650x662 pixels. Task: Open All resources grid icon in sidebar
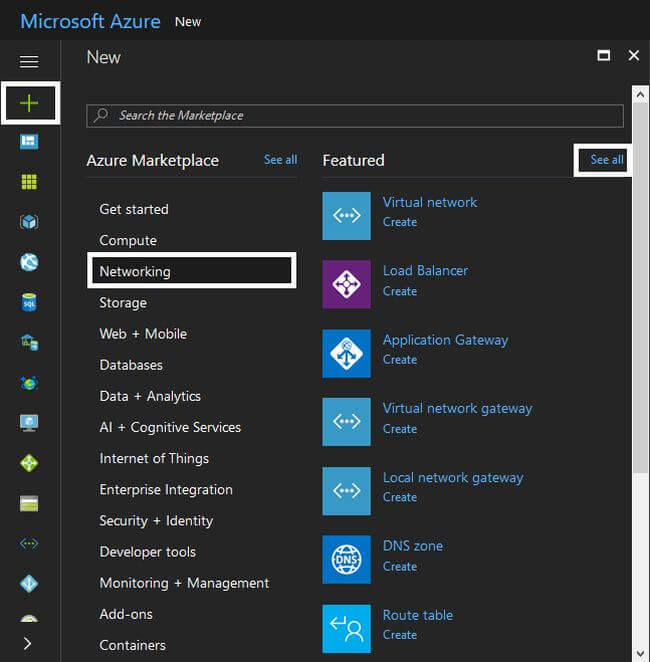pyautogui.click(x=29, y=183)
